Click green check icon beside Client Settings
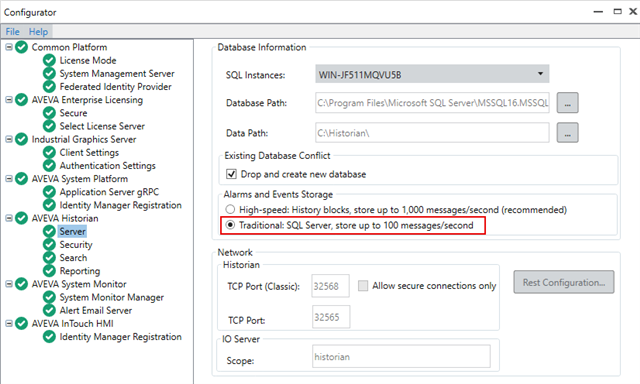The height and width of the screenshot is (384, 640). pos(49,152)
